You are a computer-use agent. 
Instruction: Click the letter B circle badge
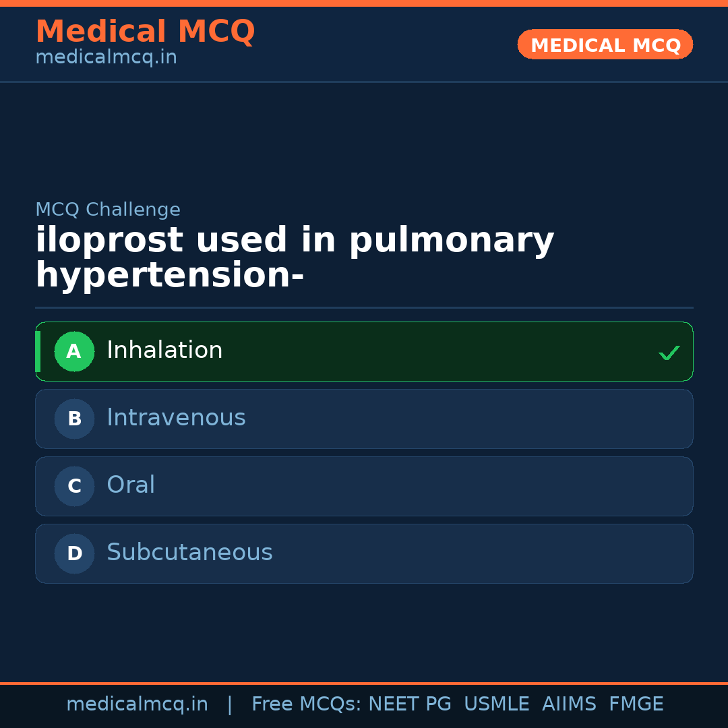74,419
